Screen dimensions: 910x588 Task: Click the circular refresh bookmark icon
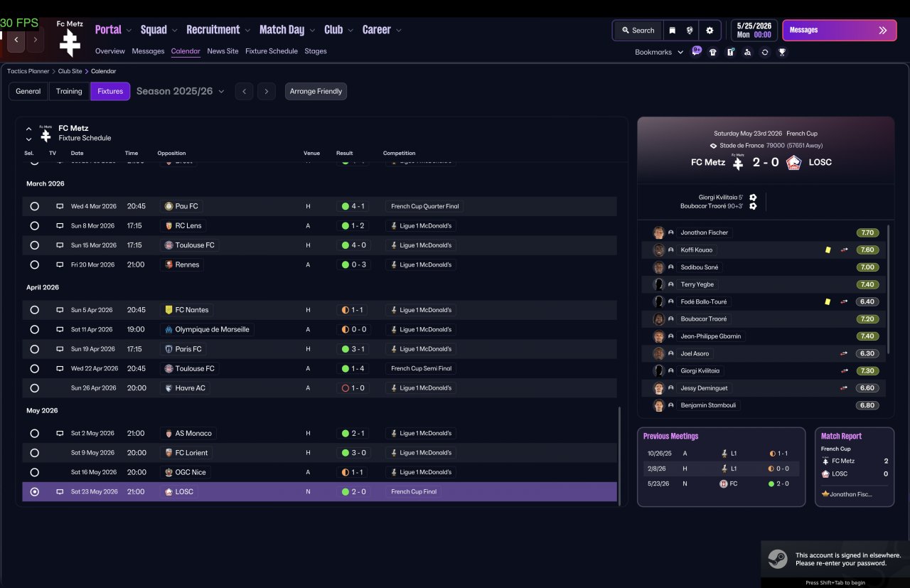click(x=765, y=52)
